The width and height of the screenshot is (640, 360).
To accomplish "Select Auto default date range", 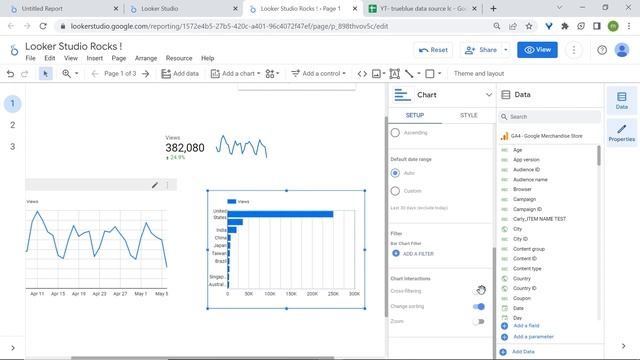I will 395,173.
